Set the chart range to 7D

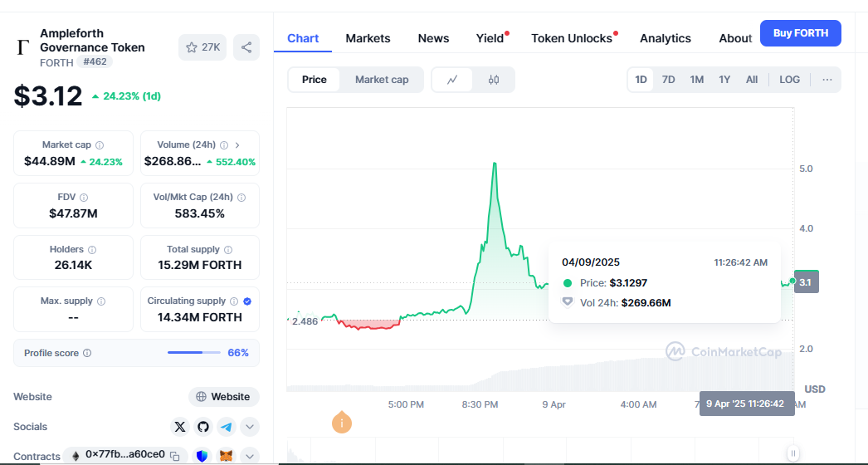tap(668, 80)
